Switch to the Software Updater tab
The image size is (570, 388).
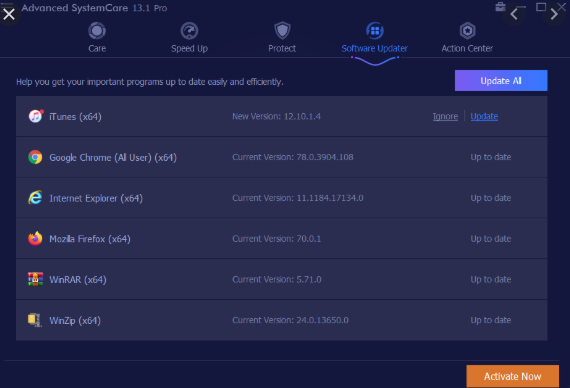(x=374, y=48)
